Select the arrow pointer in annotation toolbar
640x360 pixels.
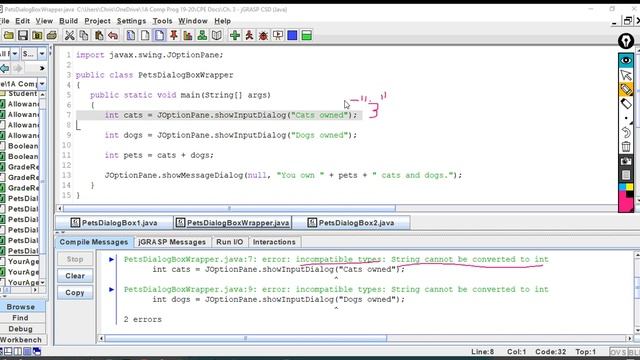click(626, 75)
